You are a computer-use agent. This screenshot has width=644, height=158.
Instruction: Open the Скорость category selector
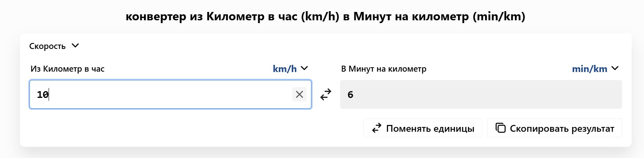(x=54, y=46)
